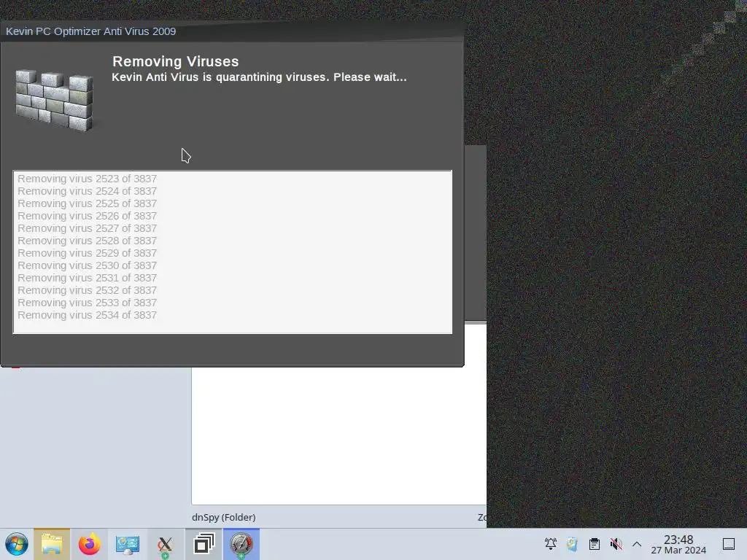747x560 pixels.
Task: Click 'dnSpy (Folder)' status text in file manager
Action: [223, 517]
